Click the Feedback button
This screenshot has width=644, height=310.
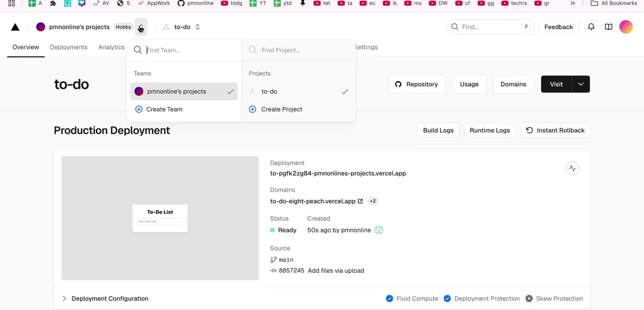pyautogui.click(x=558, y=27)
